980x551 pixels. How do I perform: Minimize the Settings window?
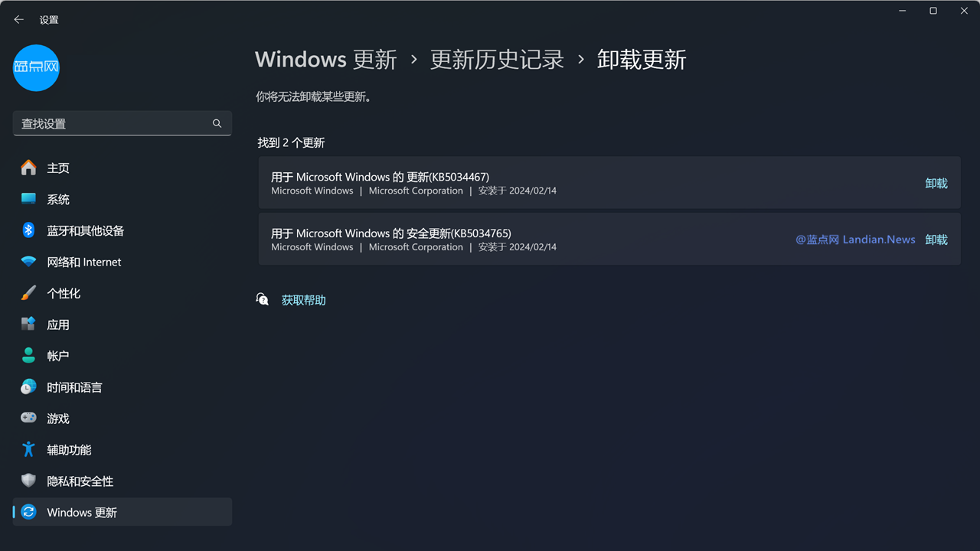click(x=901, y=11)
